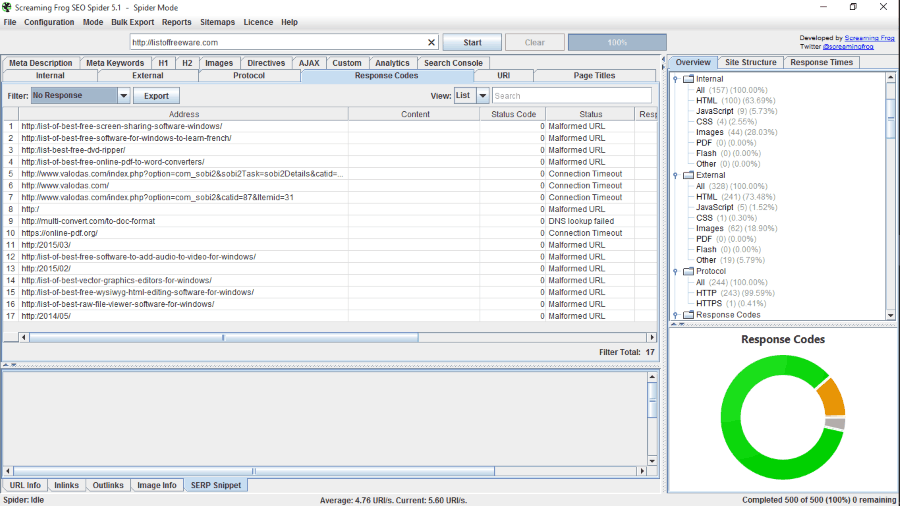The image size is (900, 506).
Task: Switch to the AJAX tab
Action: pyautogui.click(x=309, y=63)
